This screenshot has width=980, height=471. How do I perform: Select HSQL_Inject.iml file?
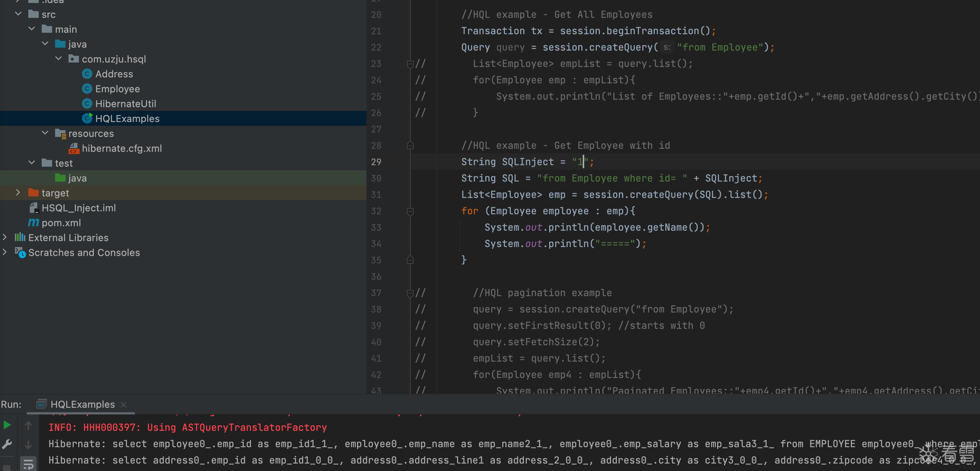point(78,208)
